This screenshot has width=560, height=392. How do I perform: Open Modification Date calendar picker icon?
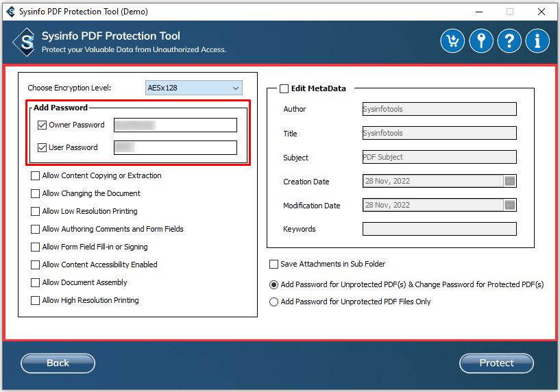click(509, 206)
